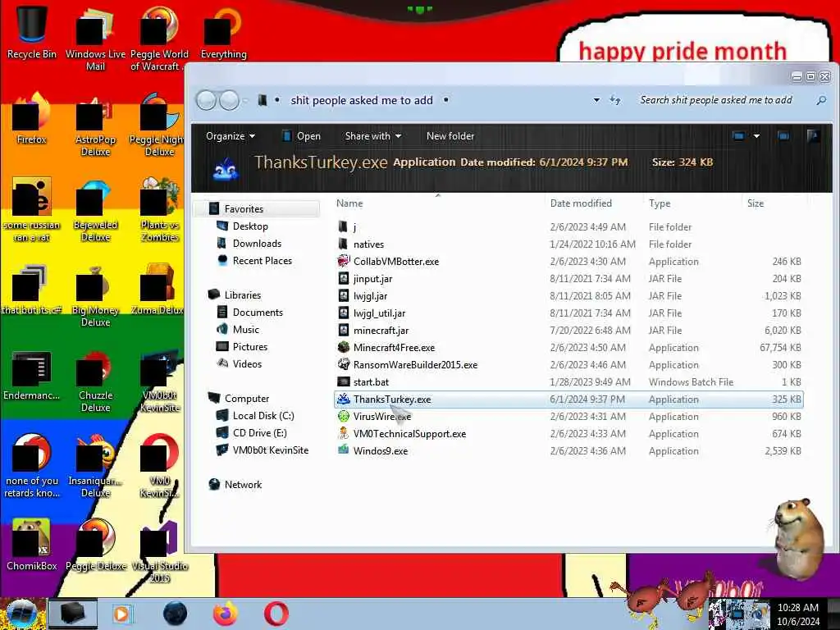The height and width of the screenshot is (630, 840).
Task: Click the change view icon
Action: 738,136
